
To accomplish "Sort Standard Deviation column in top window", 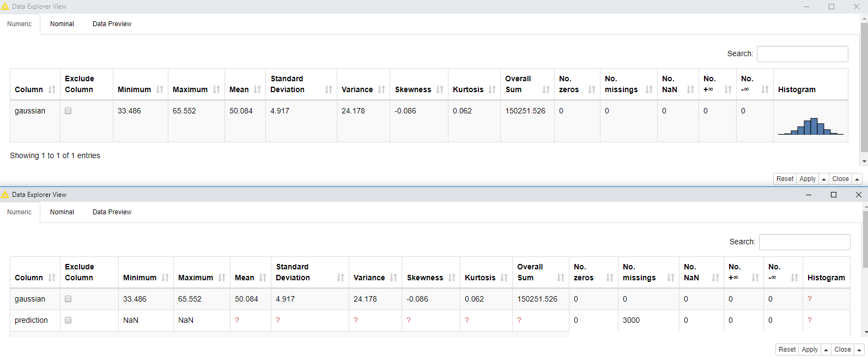I will click(329, 89).
